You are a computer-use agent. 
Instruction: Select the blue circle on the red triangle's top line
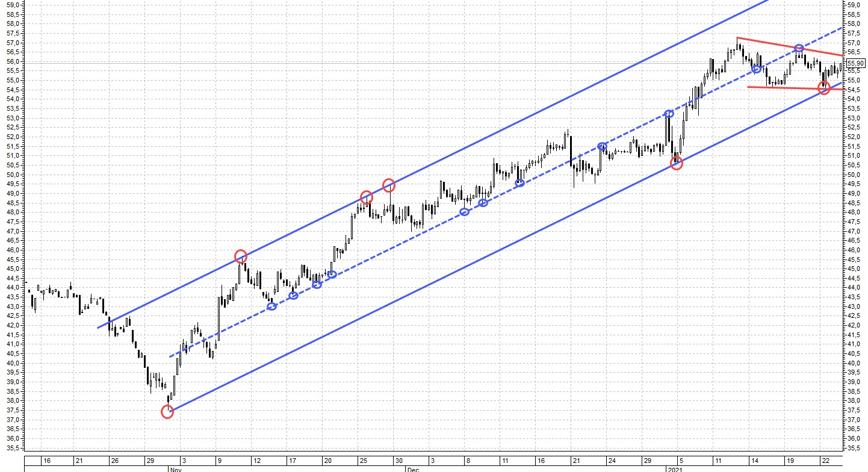click(799, 48)
